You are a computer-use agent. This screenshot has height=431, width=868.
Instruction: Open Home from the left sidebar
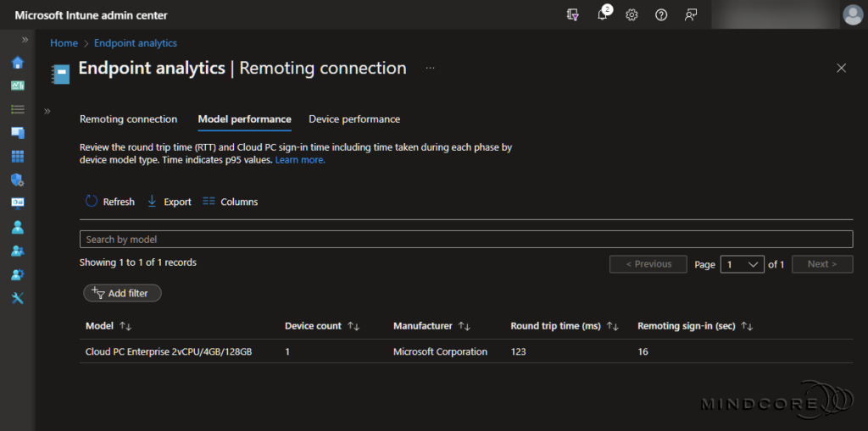tap(18, 62)
